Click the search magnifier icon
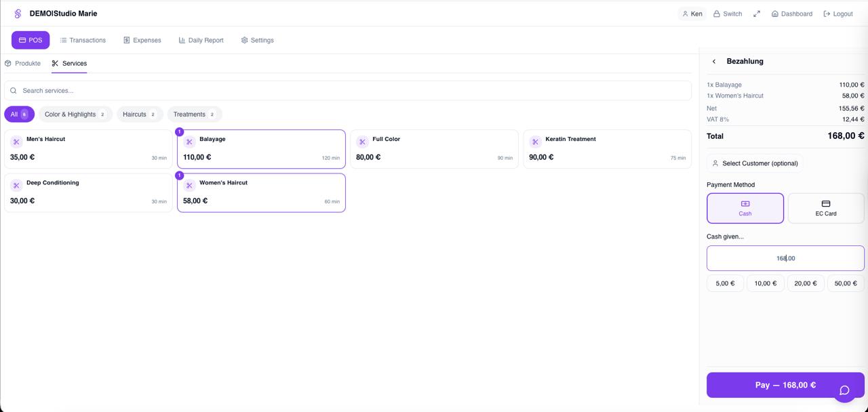The image size is (868, 412). click(x=14, y=91)
